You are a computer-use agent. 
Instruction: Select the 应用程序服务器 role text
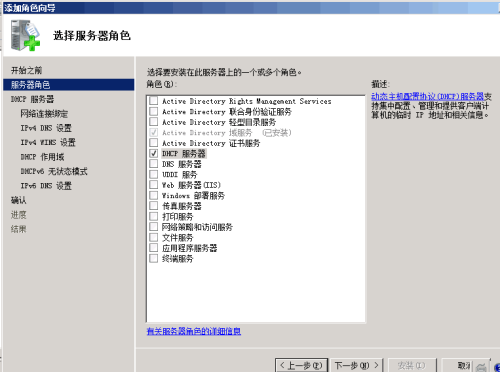(x=190, y=248)
